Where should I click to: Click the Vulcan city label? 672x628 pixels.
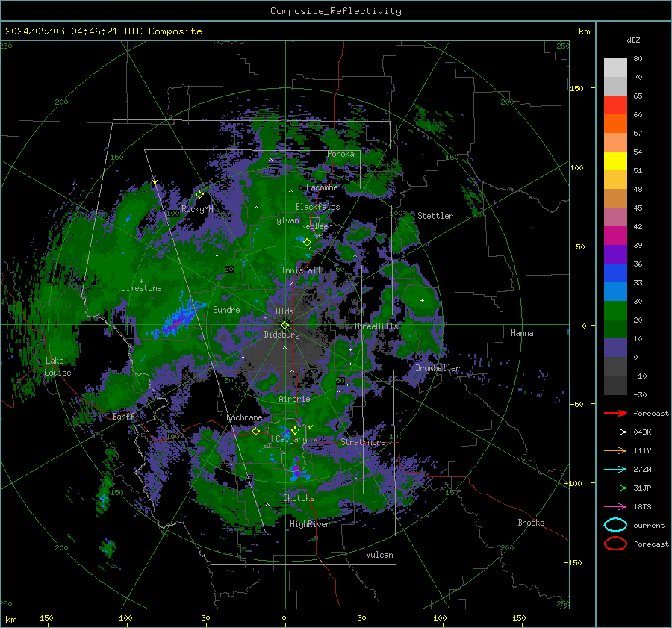380,555
